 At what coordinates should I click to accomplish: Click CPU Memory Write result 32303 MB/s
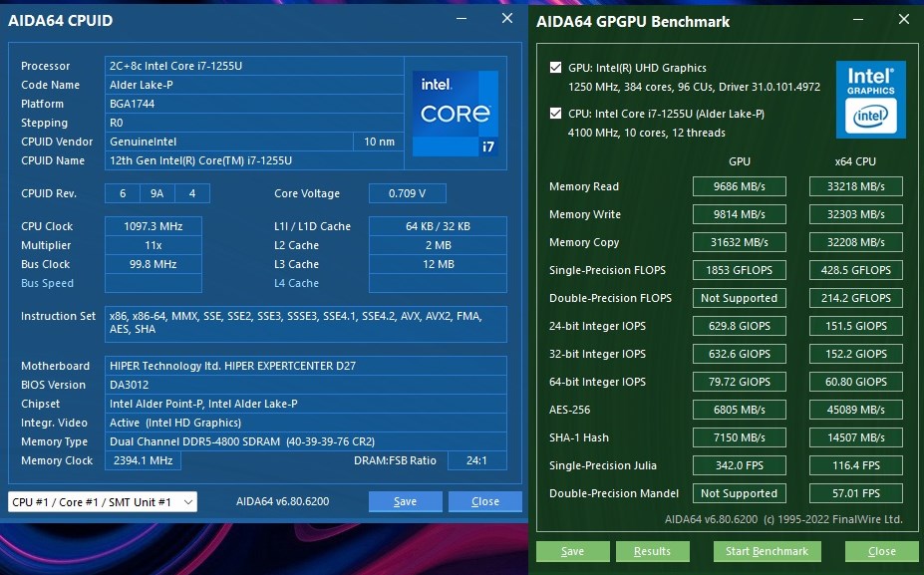click(855, 214)
